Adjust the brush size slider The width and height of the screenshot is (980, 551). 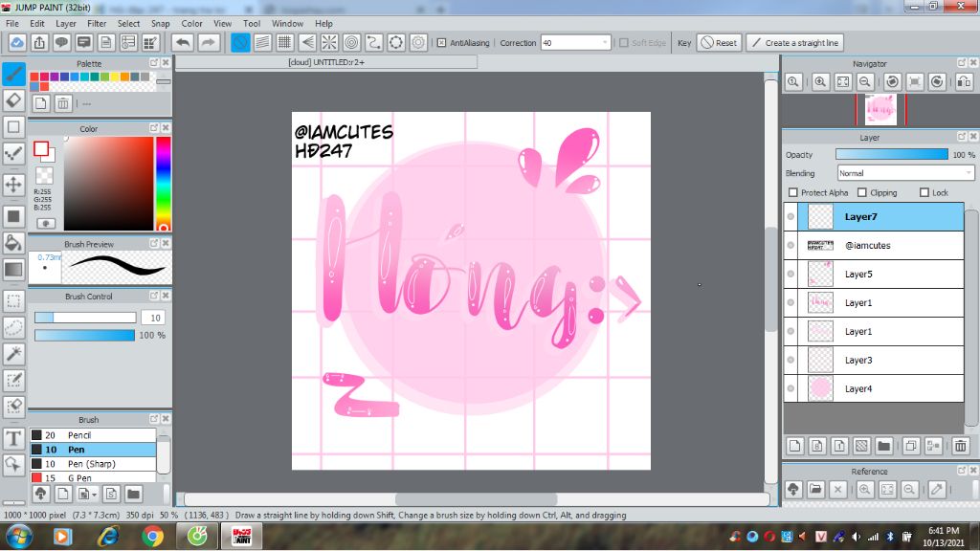coord(85,318)
